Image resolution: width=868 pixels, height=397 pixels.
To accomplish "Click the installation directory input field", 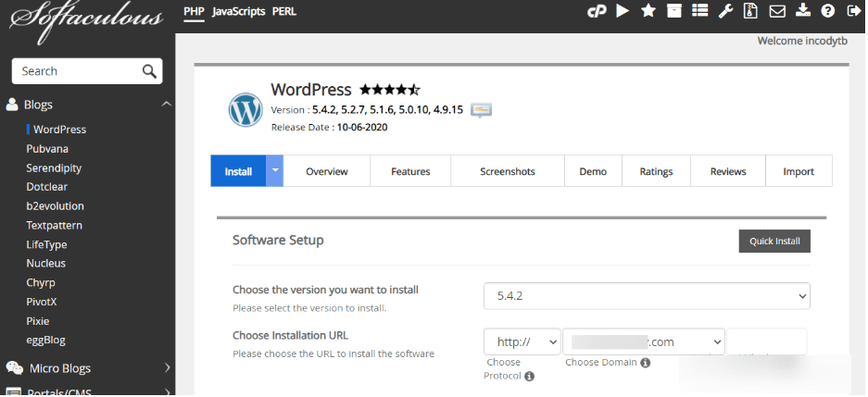I will coord(767,341).
